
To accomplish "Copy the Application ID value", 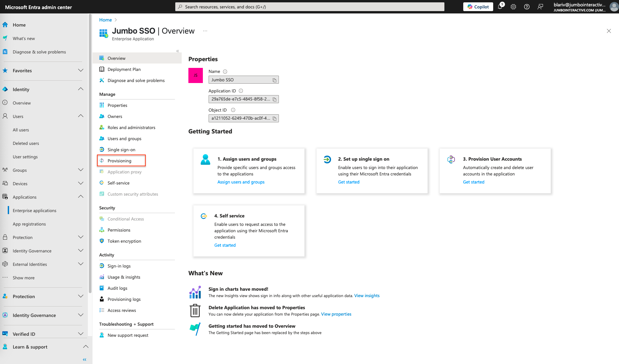I will 275,99.
